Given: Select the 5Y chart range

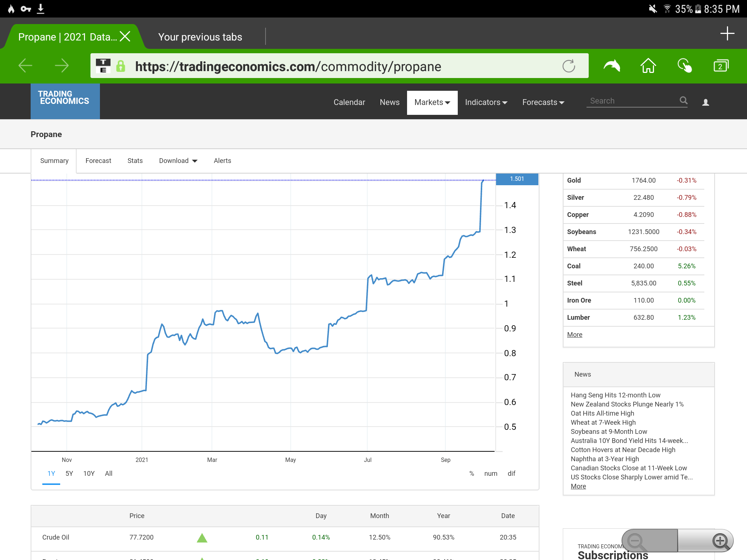Looking at the screenshot, I should 69,474.
